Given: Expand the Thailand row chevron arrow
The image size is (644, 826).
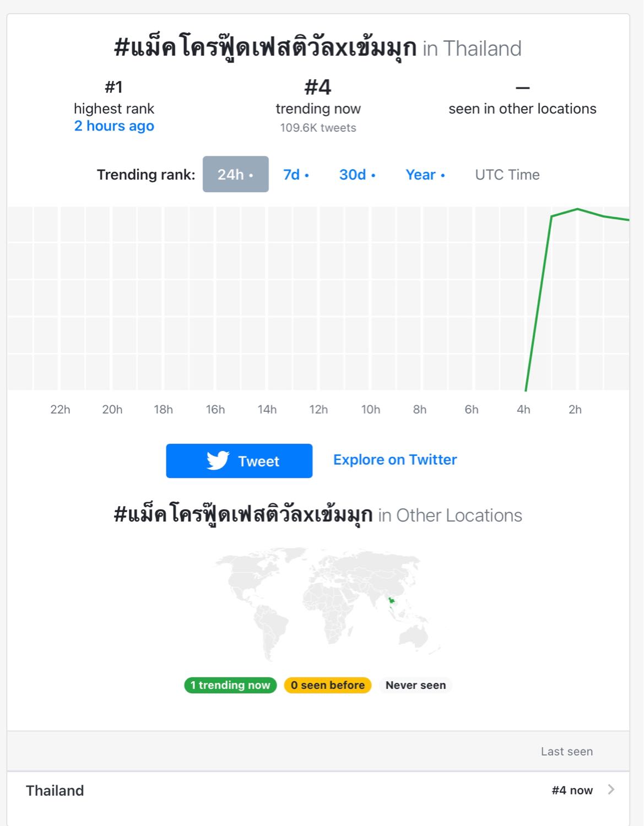Looking at the screenshot, I should pyautogui.click(x=610, y=790).
